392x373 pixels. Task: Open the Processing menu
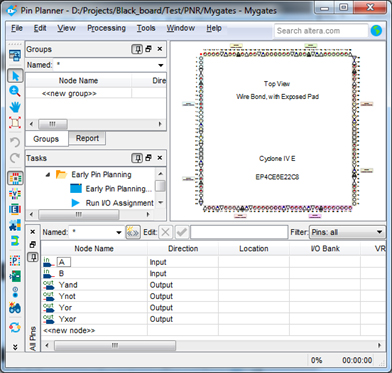106,28
